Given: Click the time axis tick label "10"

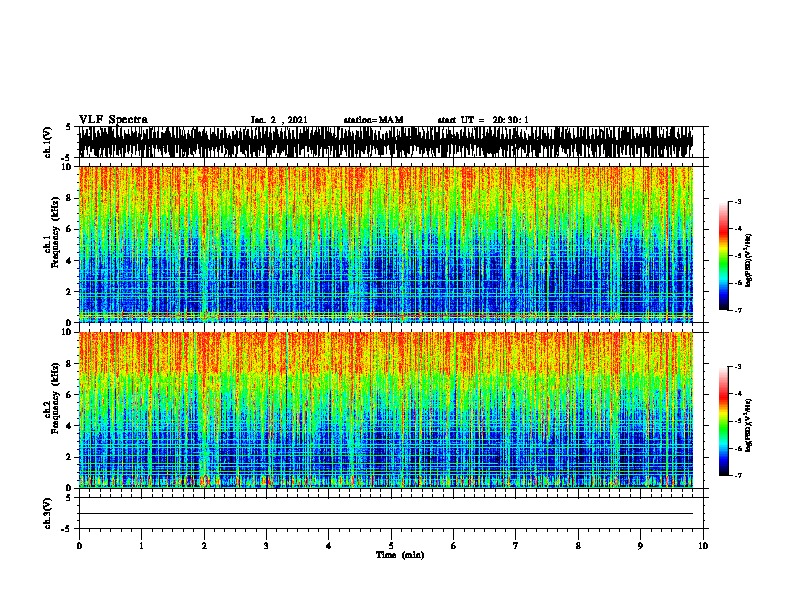Looking at the screenshot, I should click(x=703, y=546).
